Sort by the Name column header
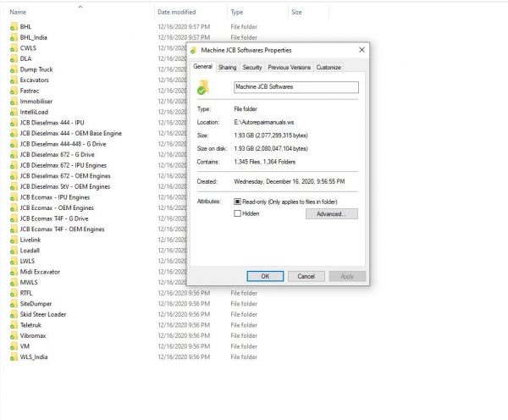The height and width of the screenshot is (420, 508). tap(18, 12)
